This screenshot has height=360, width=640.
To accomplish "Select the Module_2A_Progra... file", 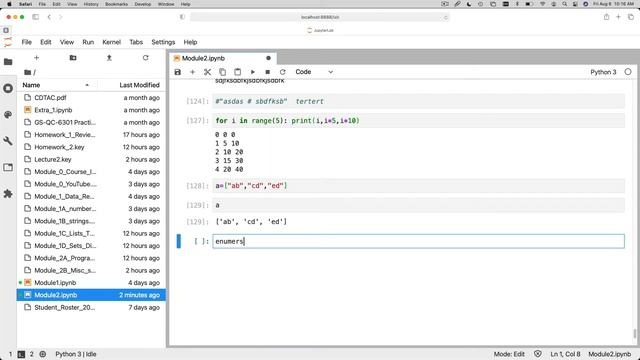I will pos(91,258).
